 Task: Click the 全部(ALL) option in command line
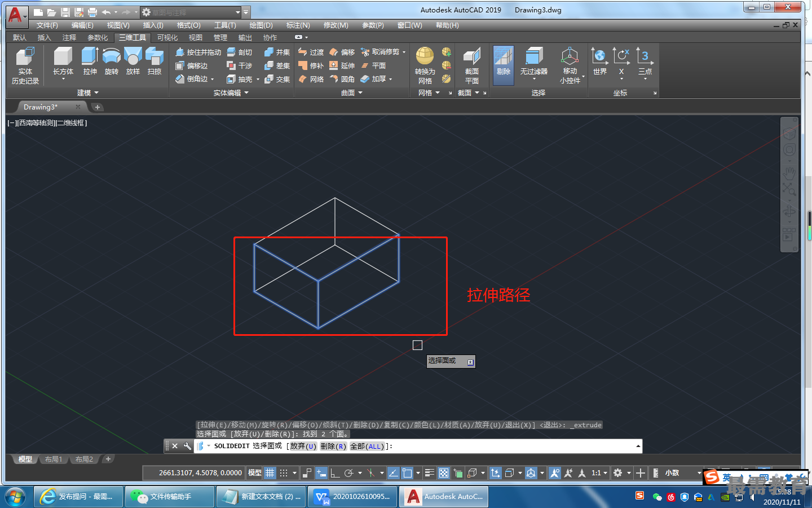click(x=367, y=446)
